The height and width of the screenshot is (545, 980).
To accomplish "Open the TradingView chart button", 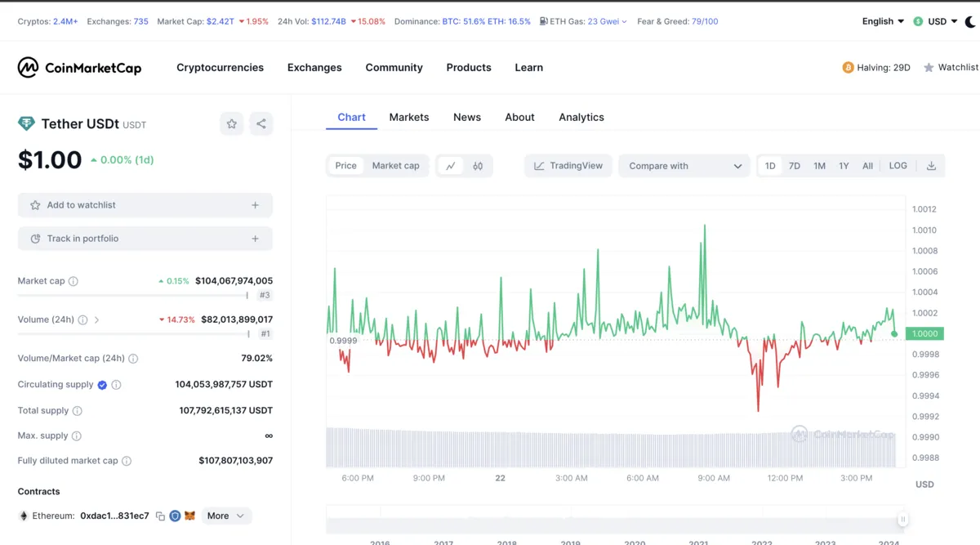I will (x=568, y=166).
